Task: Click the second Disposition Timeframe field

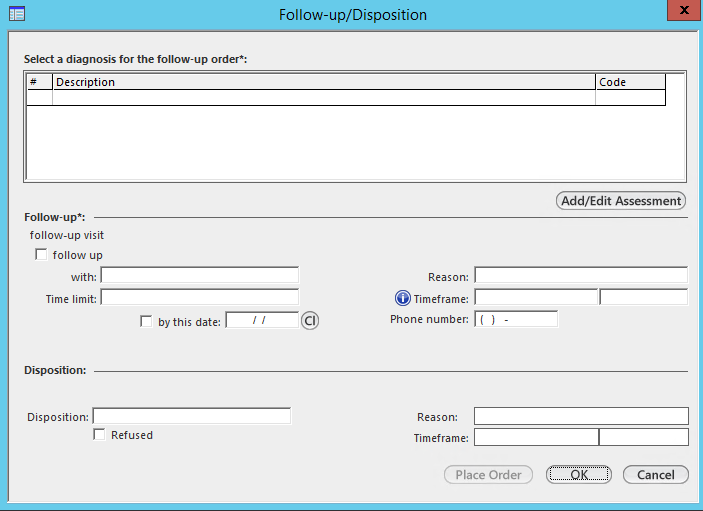Action: coord(644,437)
